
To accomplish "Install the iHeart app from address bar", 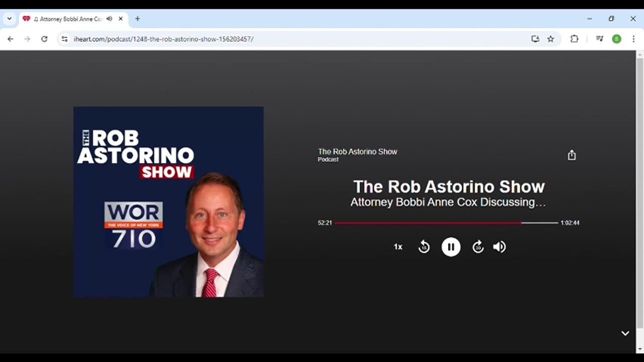I will click(x=535, y=39).
